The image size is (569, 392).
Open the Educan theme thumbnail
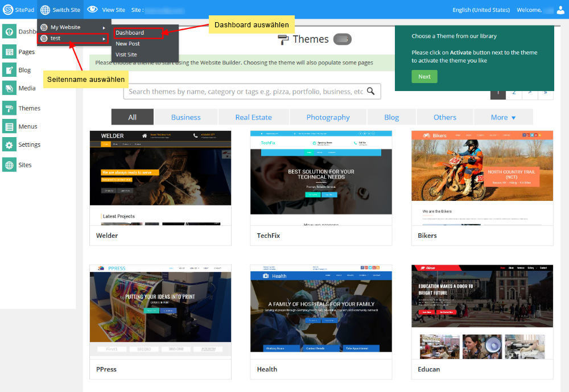pyautogui.click(x=483, y=312)
